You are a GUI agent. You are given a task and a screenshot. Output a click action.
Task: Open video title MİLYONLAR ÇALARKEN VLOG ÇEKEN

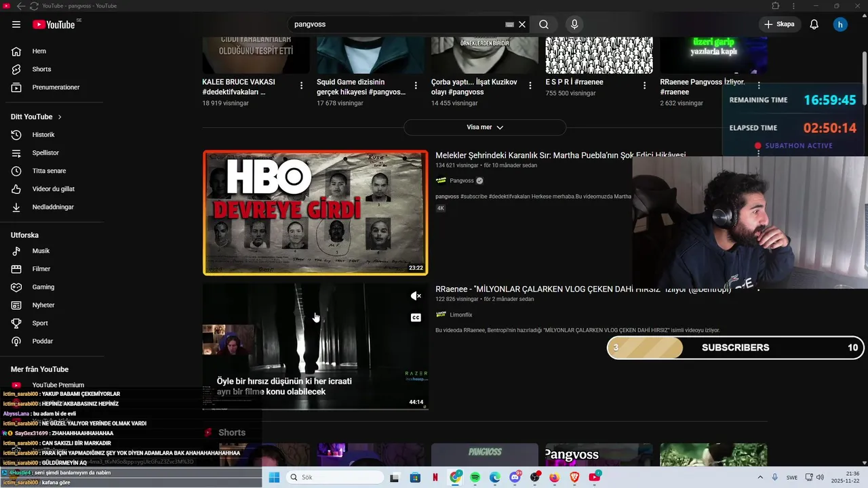[x=583, y=289]
